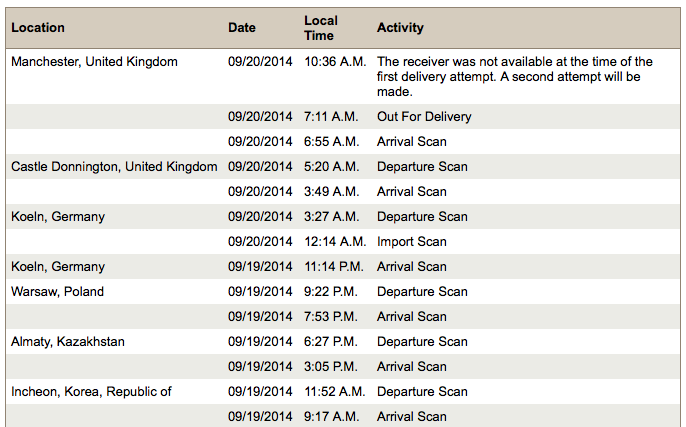Viewport: 686px width, 427px height.
Task: Click the Location column header
Action: point(38,28)
